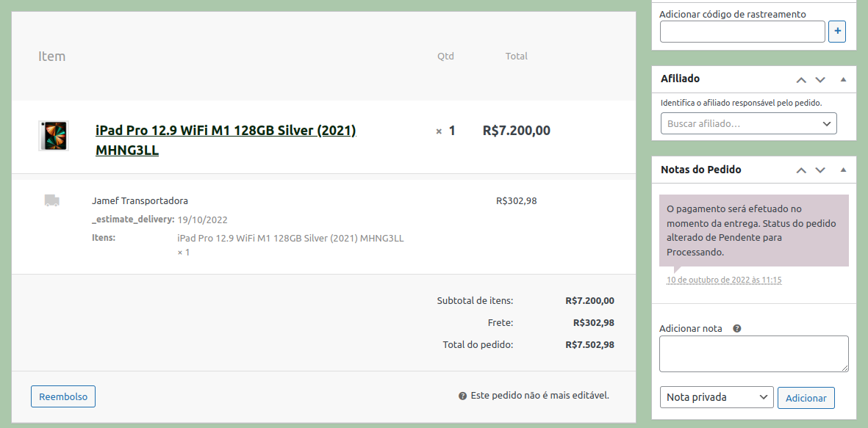
Task: Click the info icon next to non-editable notice
Action: coord(462,396)
